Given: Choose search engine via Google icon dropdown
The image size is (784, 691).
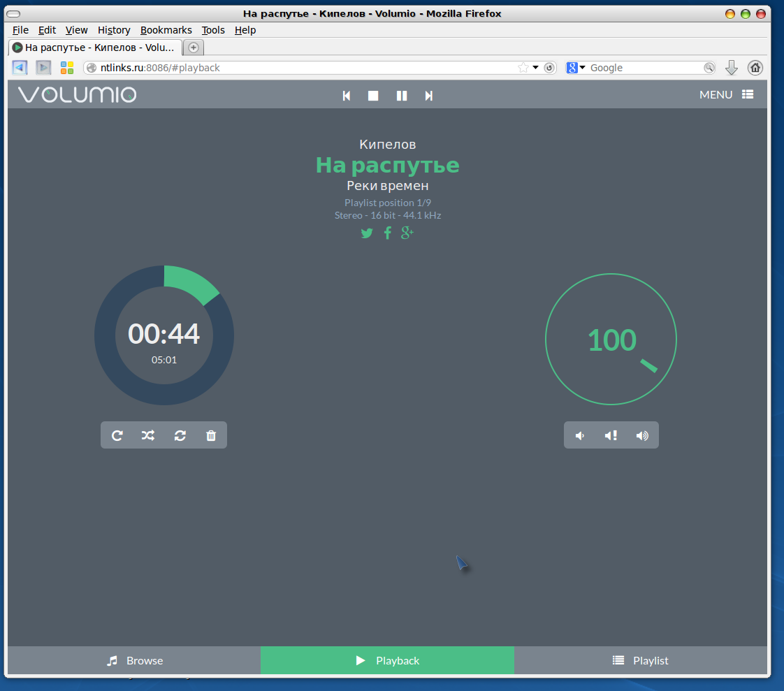Looking at the screenshot, I should pyautogui.click(x=576, y=68).
